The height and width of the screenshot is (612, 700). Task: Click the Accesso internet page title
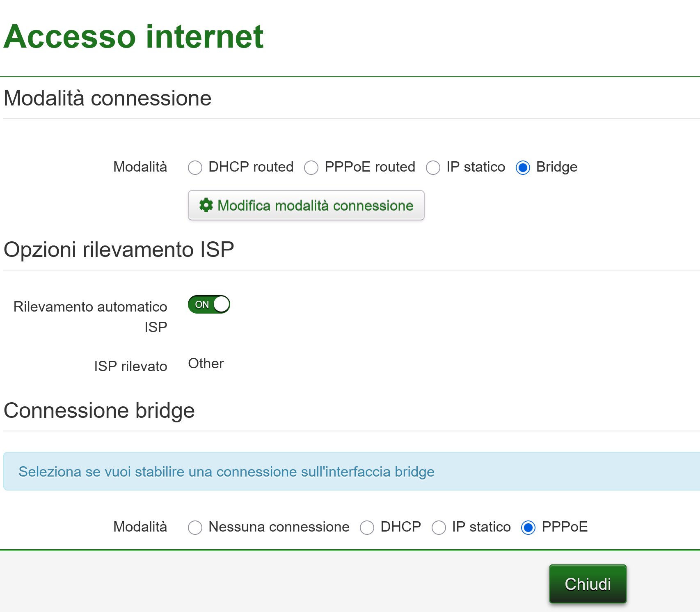133,37
